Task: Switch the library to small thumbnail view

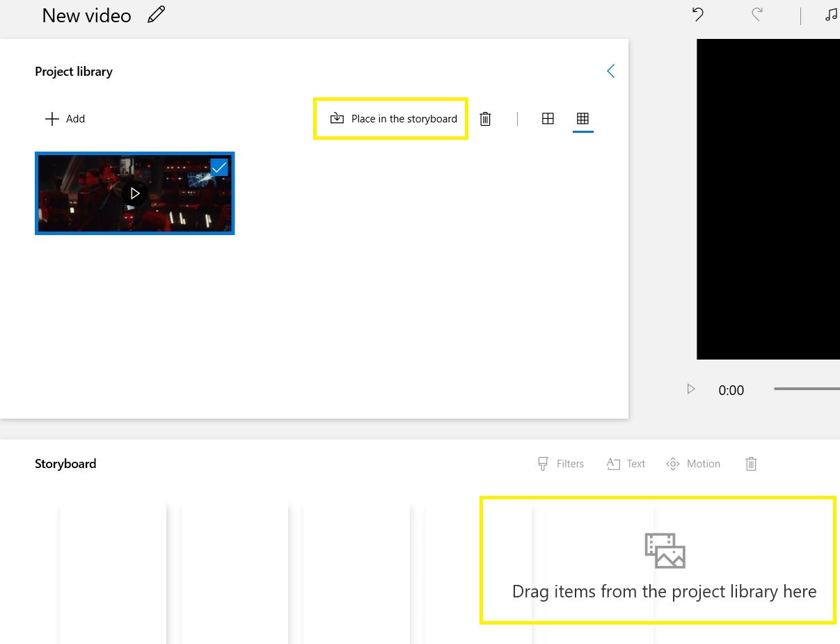Action: coord(583,119)
